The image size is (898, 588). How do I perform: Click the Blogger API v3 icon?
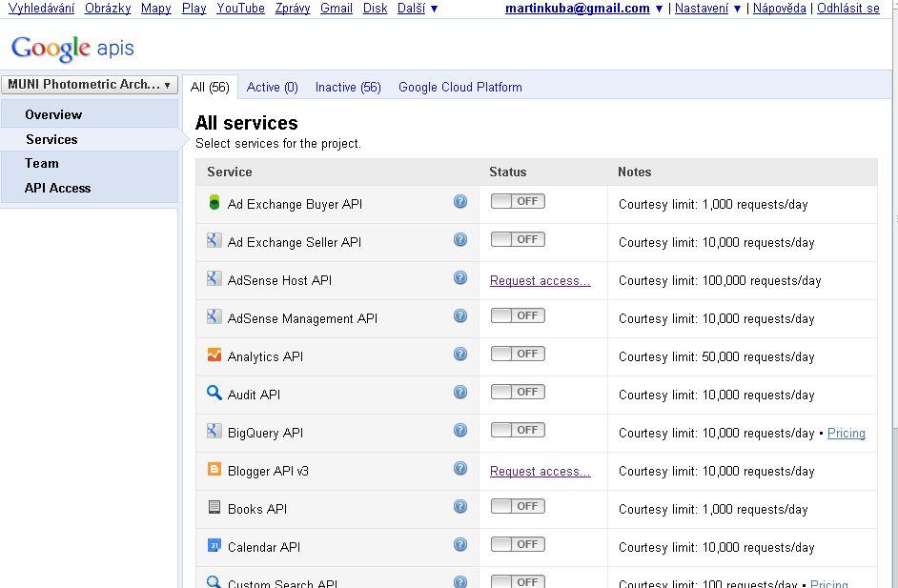(214, 470)
